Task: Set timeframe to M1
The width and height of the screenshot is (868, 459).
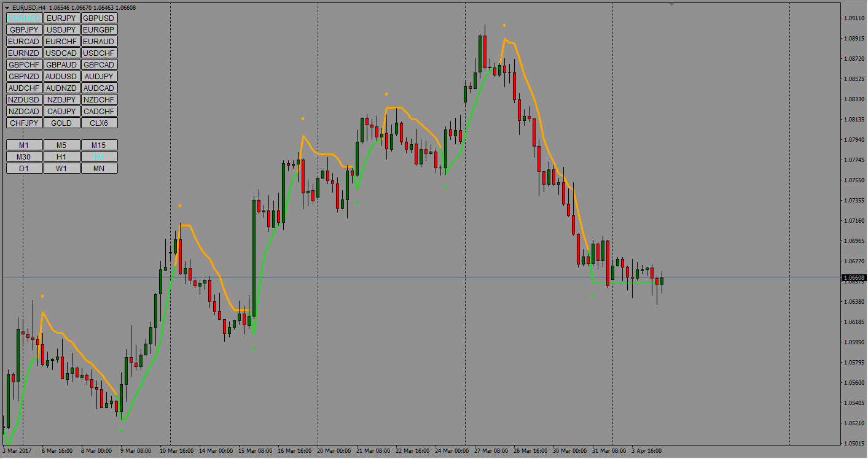Action: coord(25,145)
